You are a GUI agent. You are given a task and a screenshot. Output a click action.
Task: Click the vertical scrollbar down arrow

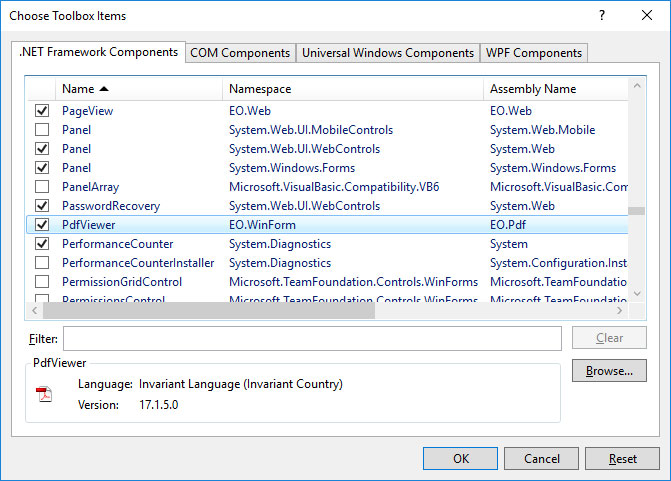[x=637, y=294]
